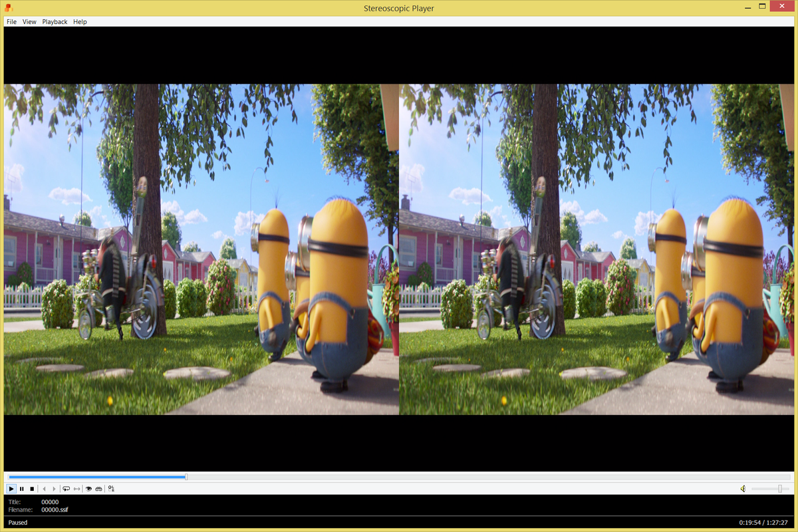Click the Filename: label
798x532 pixels.
pos(20,510)
